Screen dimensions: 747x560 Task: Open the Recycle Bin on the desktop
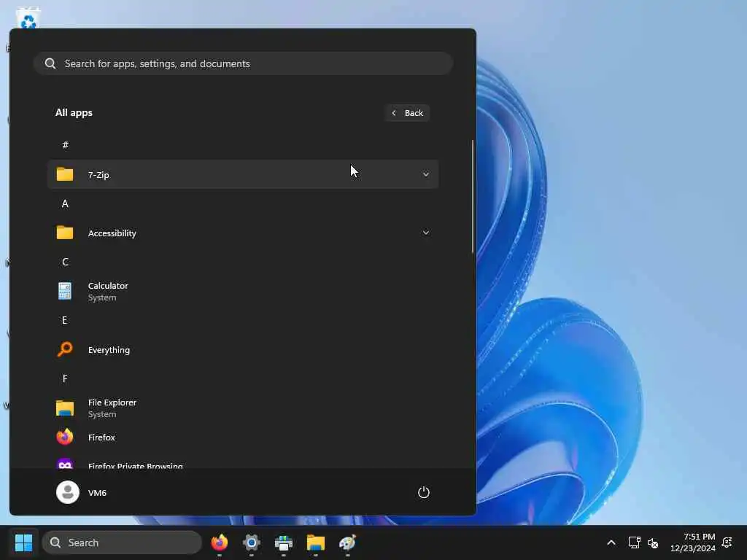28,17
